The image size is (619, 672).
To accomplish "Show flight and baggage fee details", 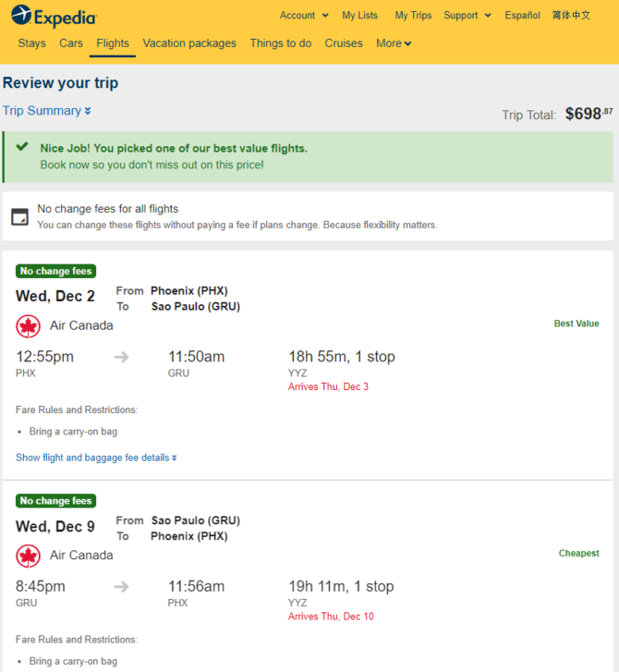I will [x=96, y=458].
